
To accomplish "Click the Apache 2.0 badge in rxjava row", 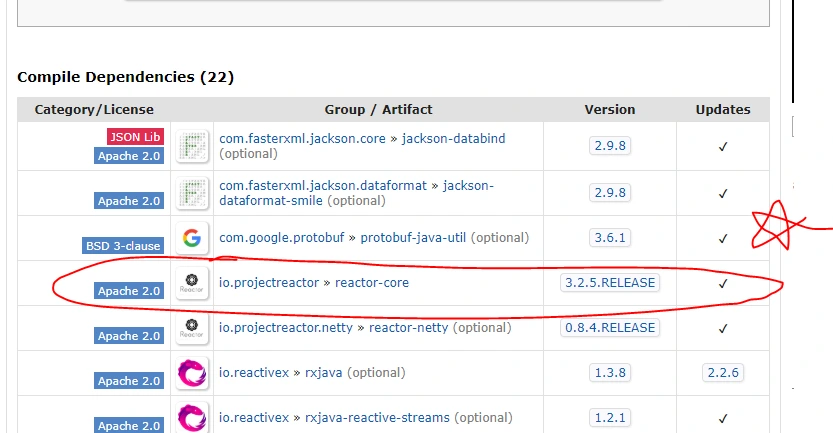I will (129, 381).
